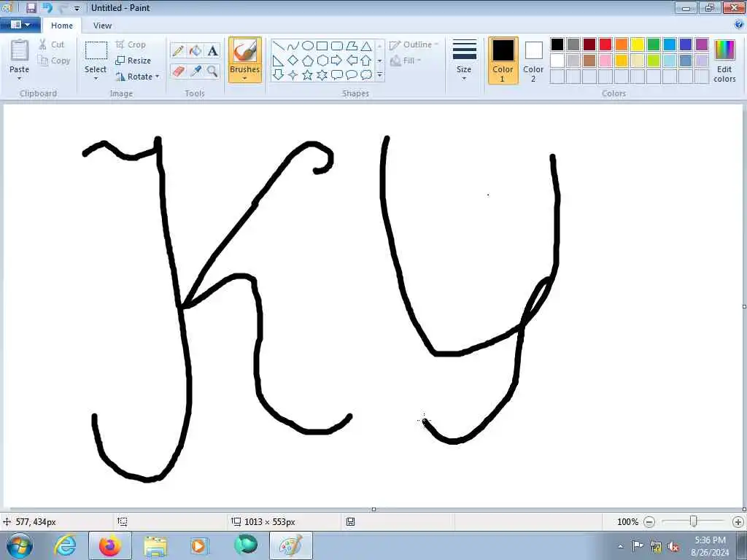This screenshot has width=747, height=560.
Task: Open the Outline dropdown
Action: [x=414, y=44]
